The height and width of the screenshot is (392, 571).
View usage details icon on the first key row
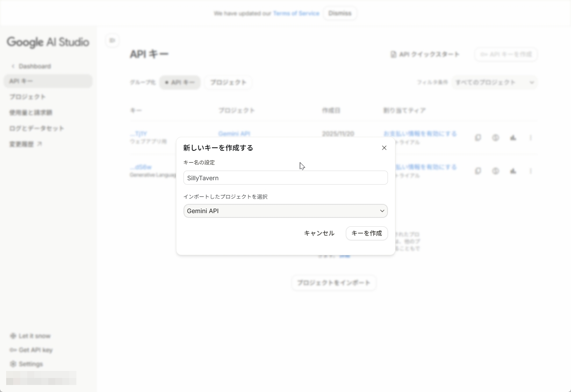pyautogui.click(x=496, y=138)
